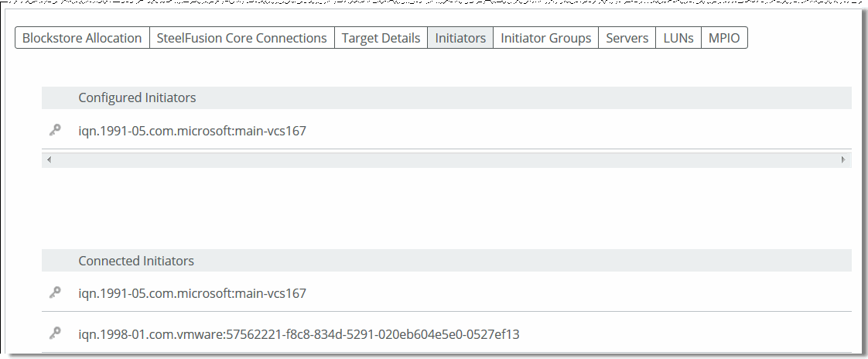The height and width of the screenshot is (359, 868).
Task: Switch to the MPIO tab
Action: 724,38
